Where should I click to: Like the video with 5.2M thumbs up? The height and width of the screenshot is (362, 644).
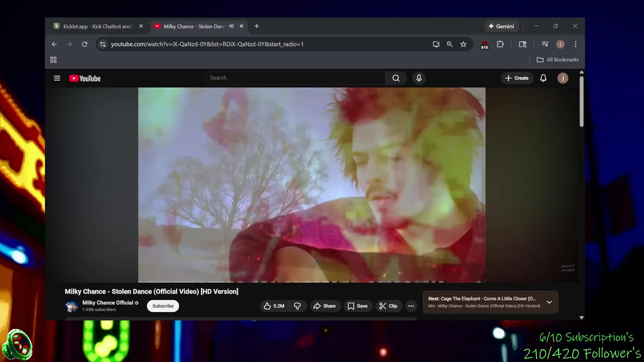coord(274,306)
